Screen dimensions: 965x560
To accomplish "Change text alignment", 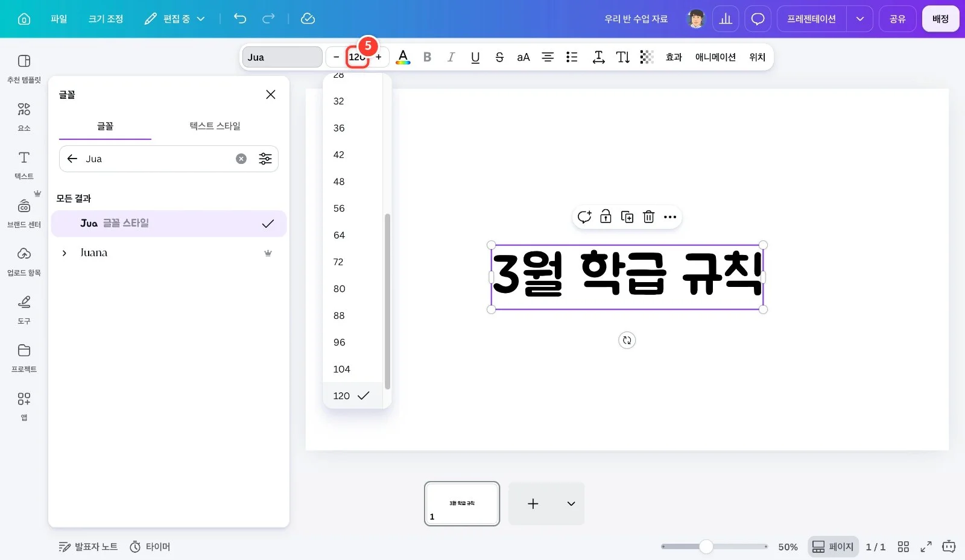I will pos(548,57).
